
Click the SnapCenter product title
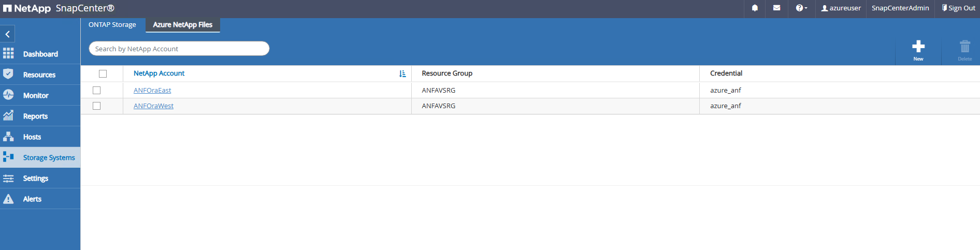(85, 8)
